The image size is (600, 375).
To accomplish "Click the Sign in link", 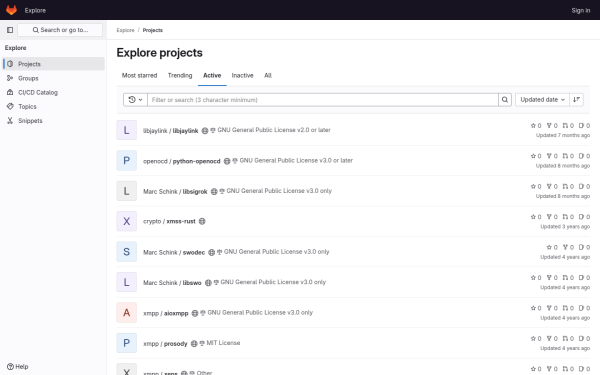I will [x=580, y=10].
